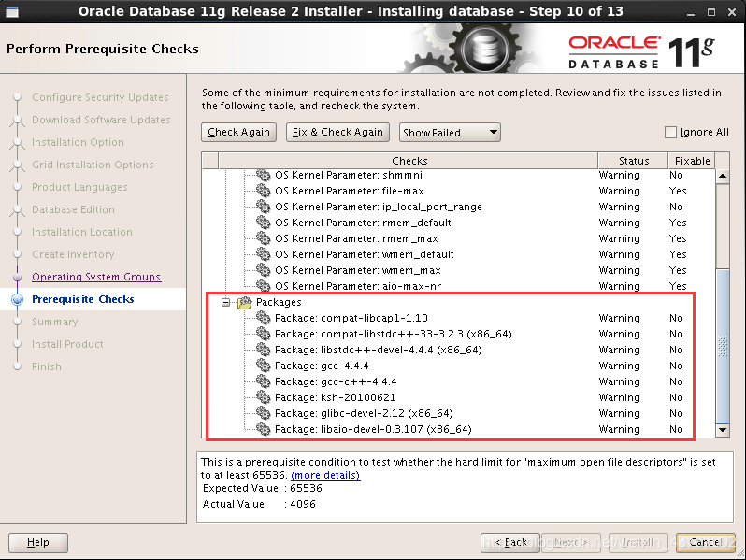
Task: Select the Product Languages step
Action: 79,187
